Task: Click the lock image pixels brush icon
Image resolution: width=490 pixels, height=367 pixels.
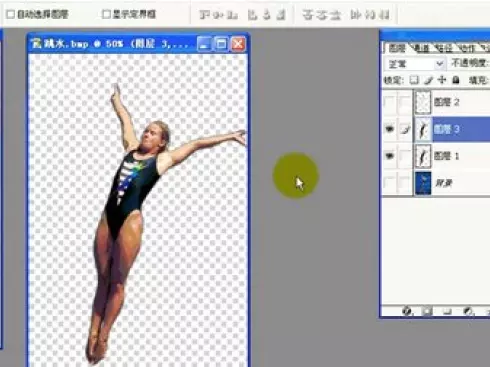Action: pos(429,80)
